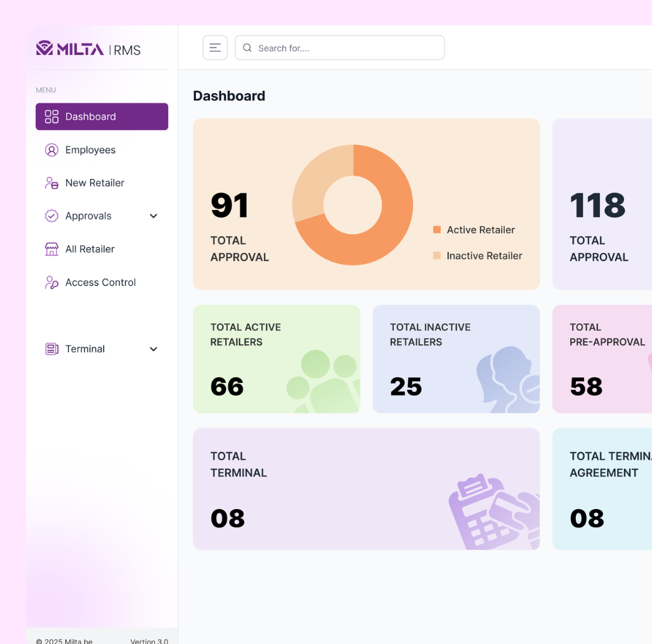Click the 'Vertion 3.0' footer text
The width and height of the screenshot is (652, 644).
click(x=149, y=641)
